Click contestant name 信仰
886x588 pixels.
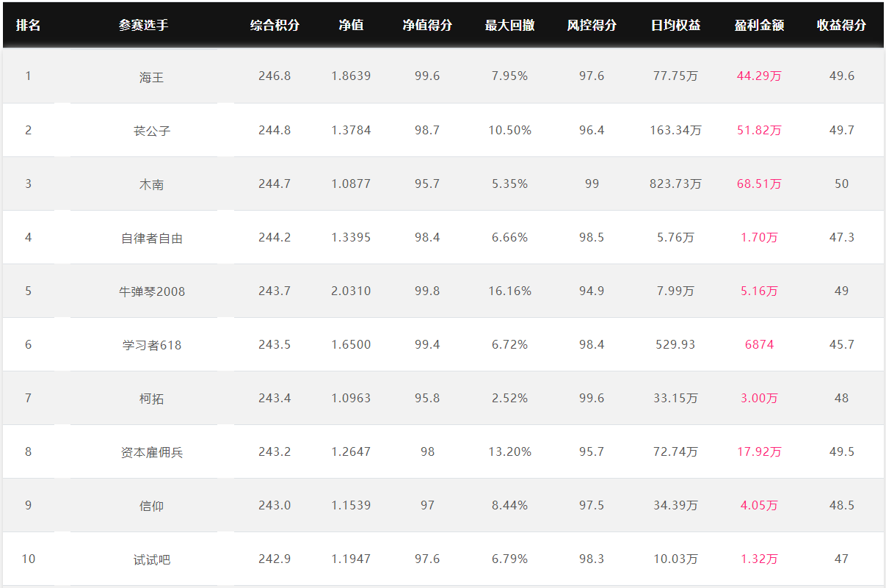pos(152,506)
